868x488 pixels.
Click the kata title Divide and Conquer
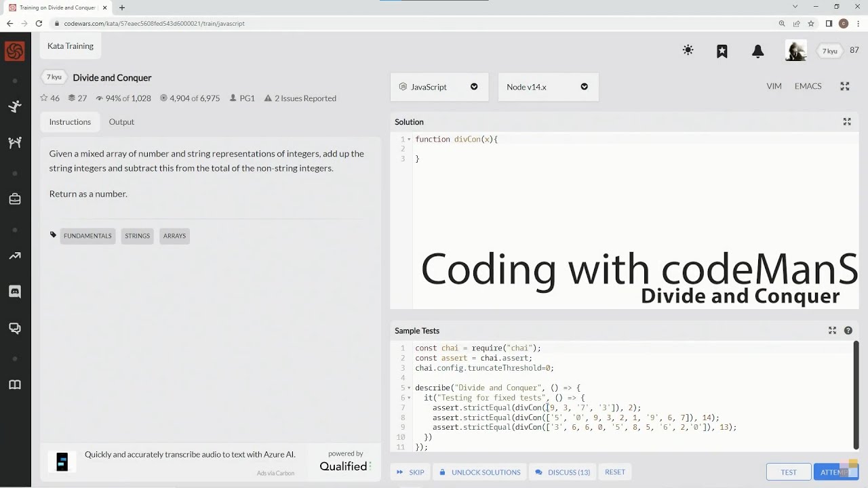click(x=112, y=77)
